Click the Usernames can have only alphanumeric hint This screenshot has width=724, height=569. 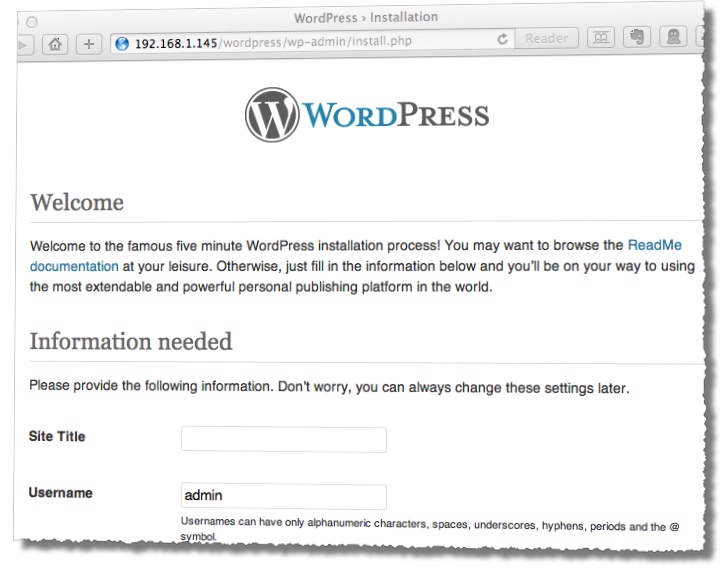430,529
